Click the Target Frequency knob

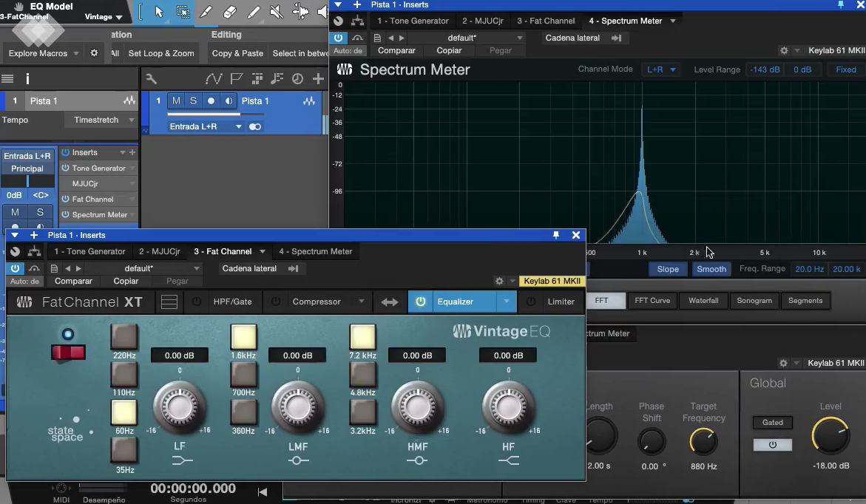pyautogui.click(x=703, y=442)
